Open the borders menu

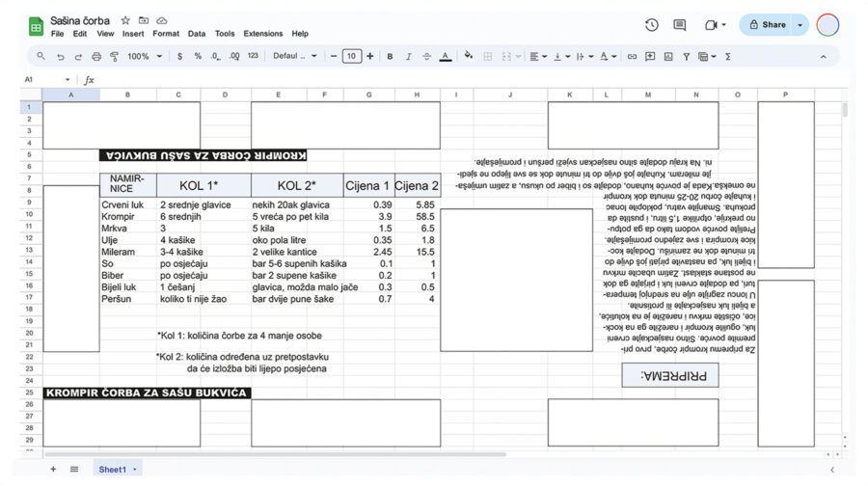488,57
